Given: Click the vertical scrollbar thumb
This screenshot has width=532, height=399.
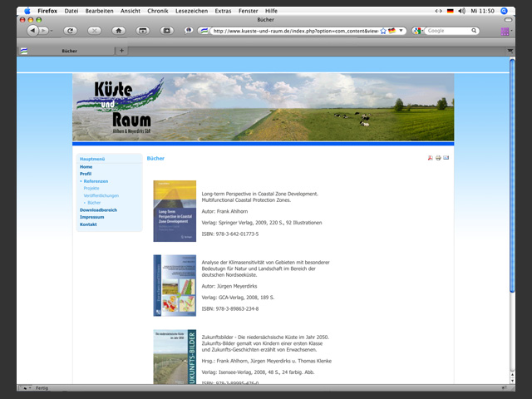Looking at the screenshot, I should pyautogui.click(x=512, y=175).
